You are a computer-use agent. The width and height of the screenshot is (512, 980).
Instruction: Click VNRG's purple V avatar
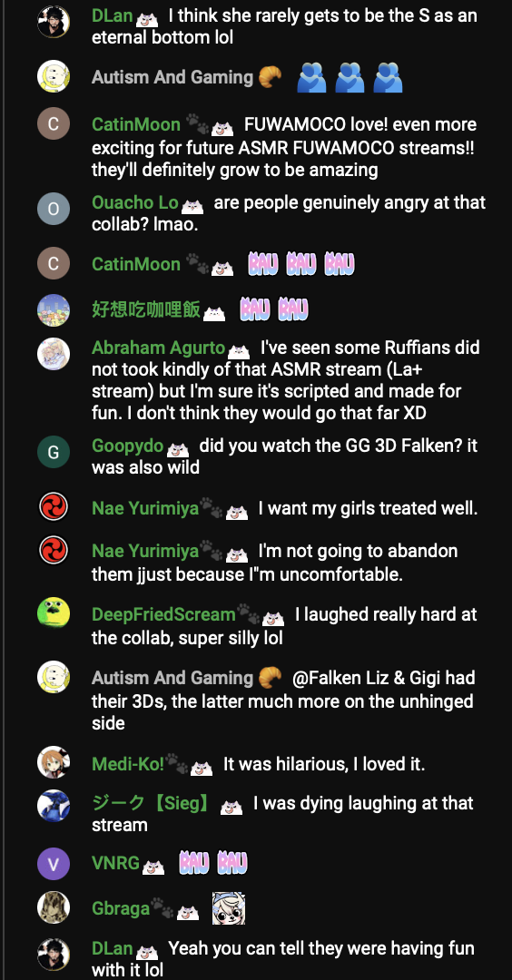pyautogui.click(x=54, y=865)
